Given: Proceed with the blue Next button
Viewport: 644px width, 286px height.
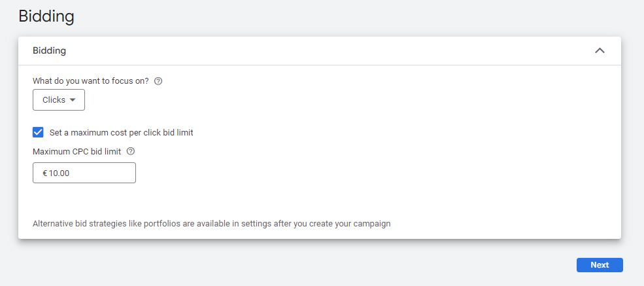Looking at the screenshot, I should click(x=600, y=265).
